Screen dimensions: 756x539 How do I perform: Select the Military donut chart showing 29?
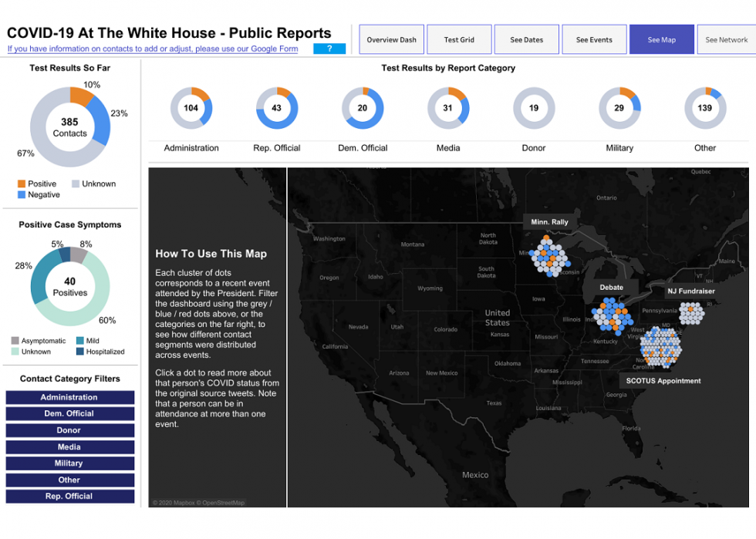[x=619, y=108]
